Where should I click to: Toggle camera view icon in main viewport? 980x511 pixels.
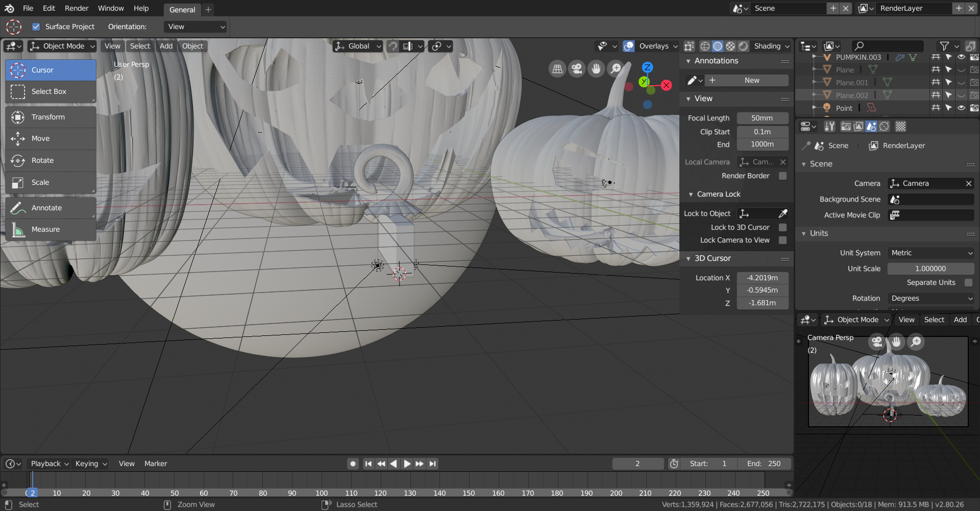(577, 68)
